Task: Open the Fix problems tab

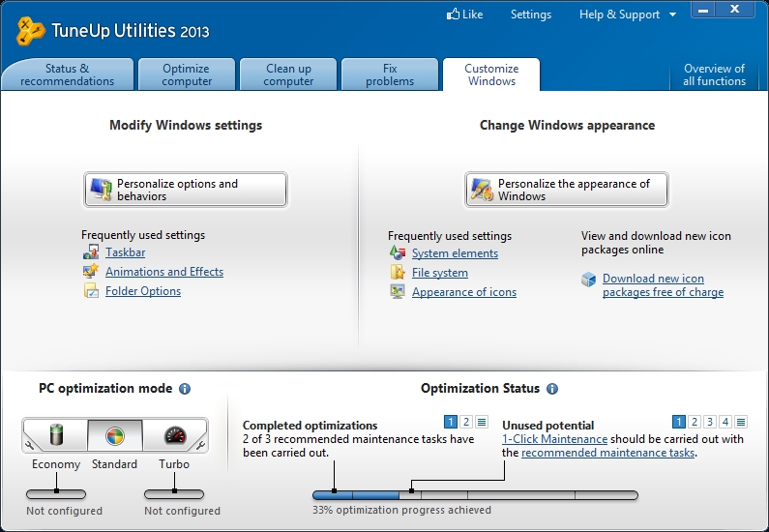Action: 390,74
